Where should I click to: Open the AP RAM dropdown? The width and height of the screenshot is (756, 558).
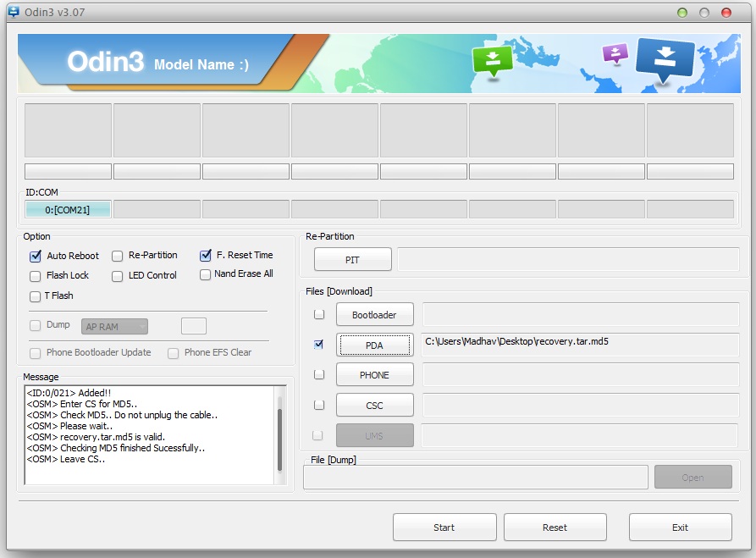pos(115,326)
